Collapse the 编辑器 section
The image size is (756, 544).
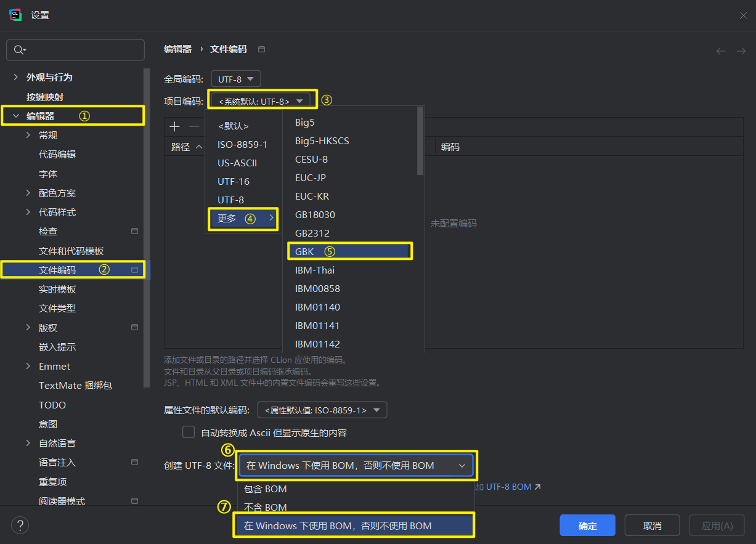[15, 115]
